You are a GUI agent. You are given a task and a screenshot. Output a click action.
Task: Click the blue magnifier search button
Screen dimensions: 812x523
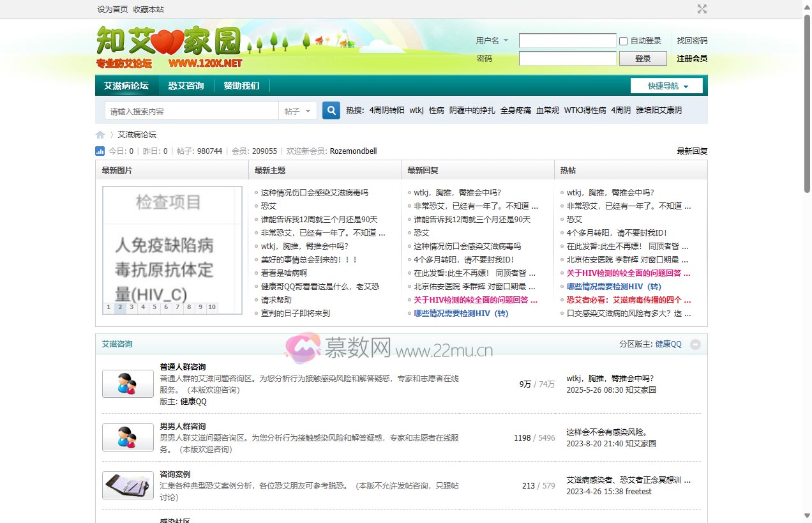click(331, 110)
